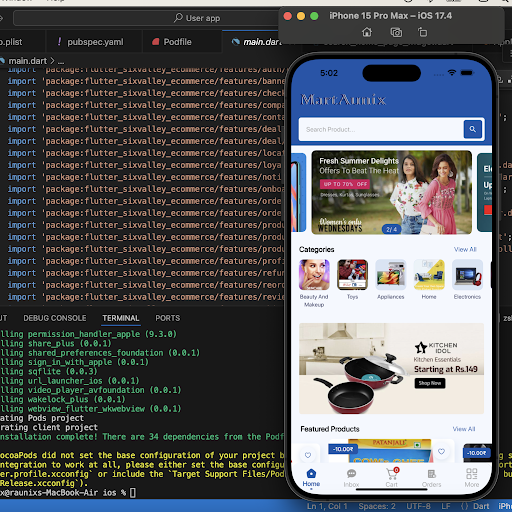The image size is (512, 512).
Task: Tap wishlist heart on Patanjali product
Action: coord(441,451)
